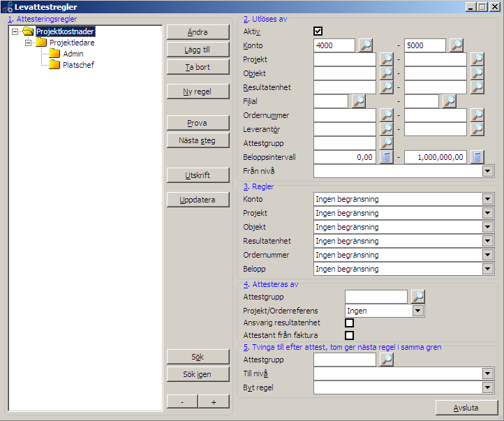Click Attestgrupp field in Attesteras av

376,297
